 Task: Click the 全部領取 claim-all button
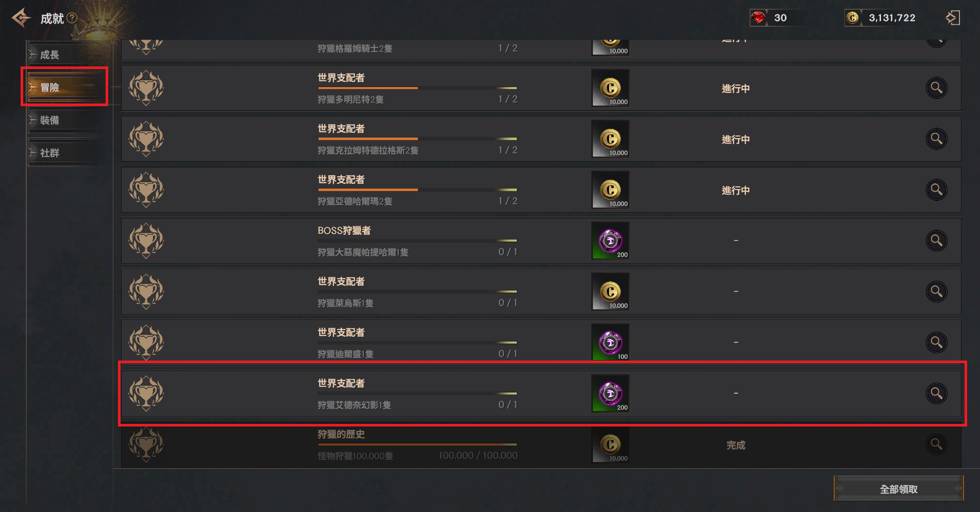899,489
